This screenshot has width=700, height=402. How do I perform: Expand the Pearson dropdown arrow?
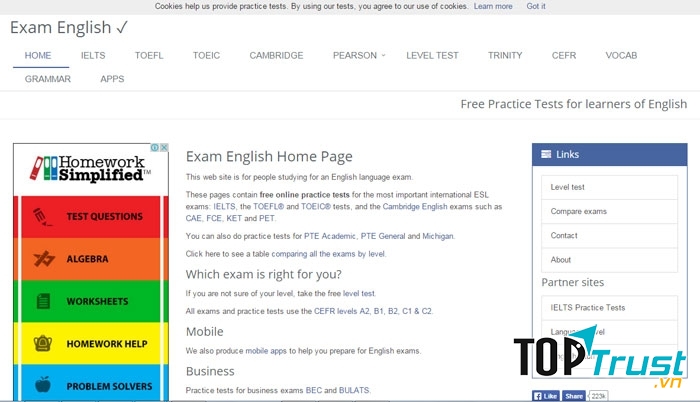[x=383, y=55]
